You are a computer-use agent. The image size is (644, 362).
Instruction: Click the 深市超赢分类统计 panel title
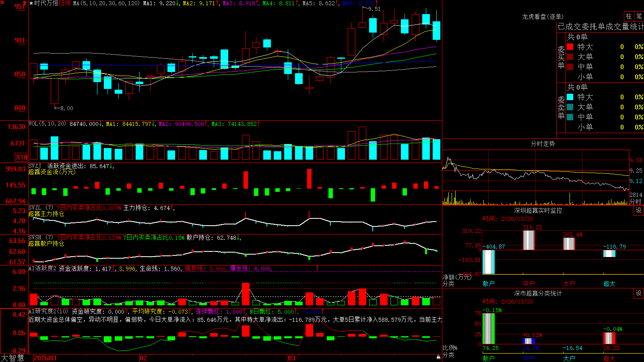point(538,293)
